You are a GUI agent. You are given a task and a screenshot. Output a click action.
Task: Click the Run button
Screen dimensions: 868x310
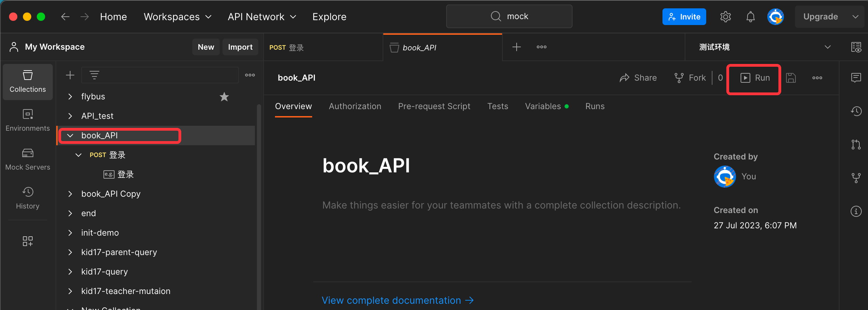[755, 78]
